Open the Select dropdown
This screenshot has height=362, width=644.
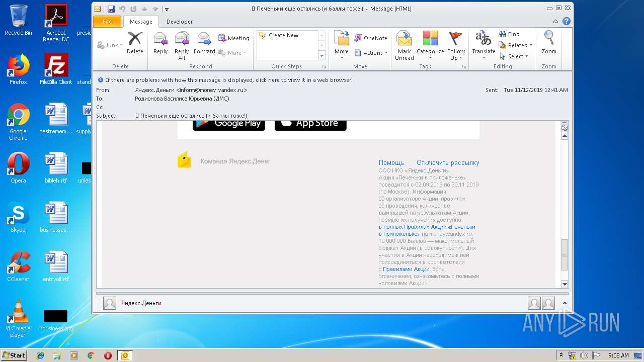point(514,56)
